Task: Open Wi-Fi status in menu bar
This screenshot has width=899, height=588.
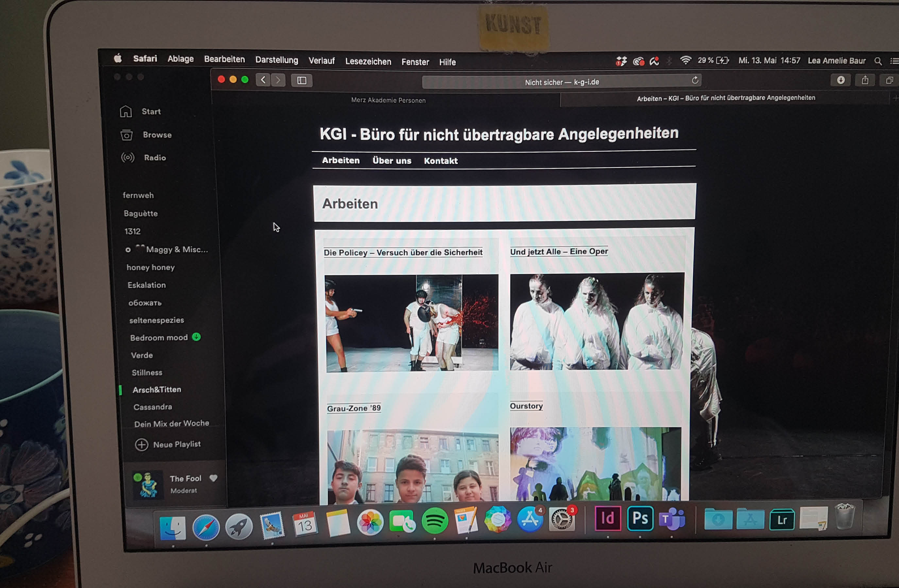Action: 685,60
